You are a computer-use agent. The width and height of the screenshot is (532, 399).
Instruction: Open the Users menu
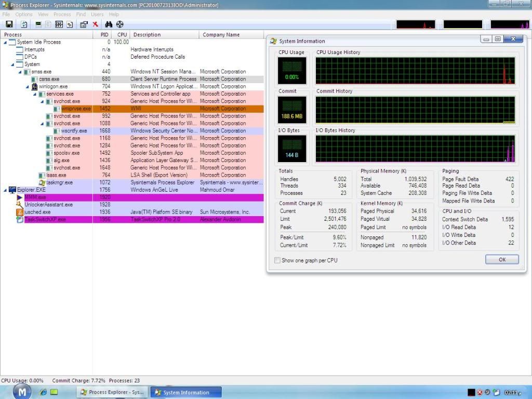click(97, 14)
